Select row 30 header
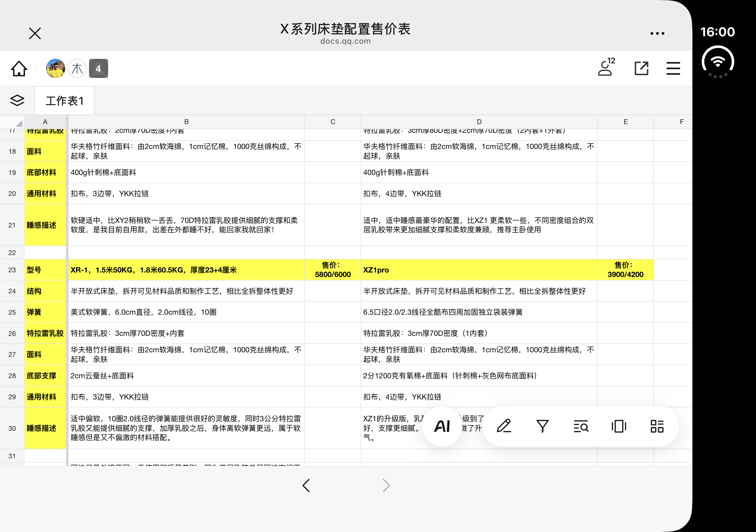Image resolution: width=756 pixels, height=532 pixels. tap(12, 428)
